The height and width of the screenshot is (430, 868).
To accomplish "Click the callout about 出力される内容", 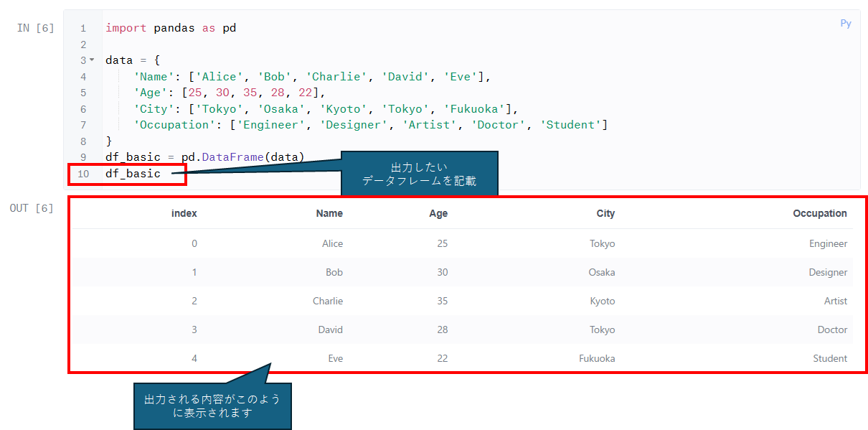I will (x=212, y=406).
